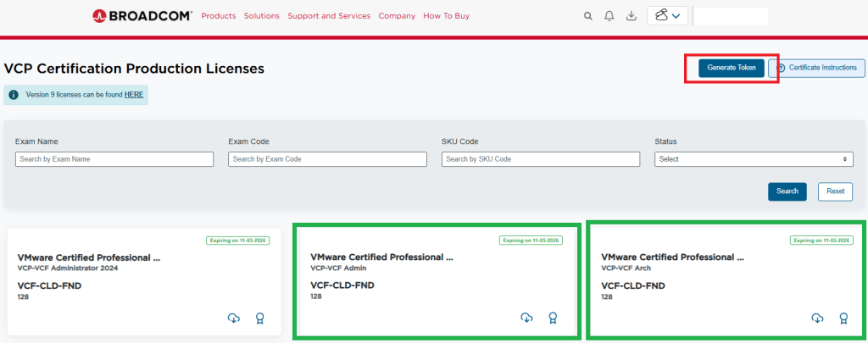
Task: Click the Generate Token button
Action: 731,68
